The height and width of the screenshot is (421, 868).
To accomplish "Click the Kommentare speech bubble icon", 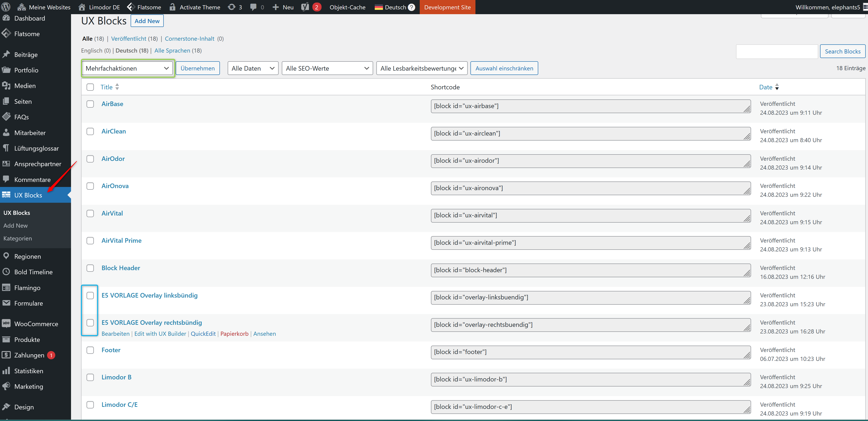I will pos(6,179).
